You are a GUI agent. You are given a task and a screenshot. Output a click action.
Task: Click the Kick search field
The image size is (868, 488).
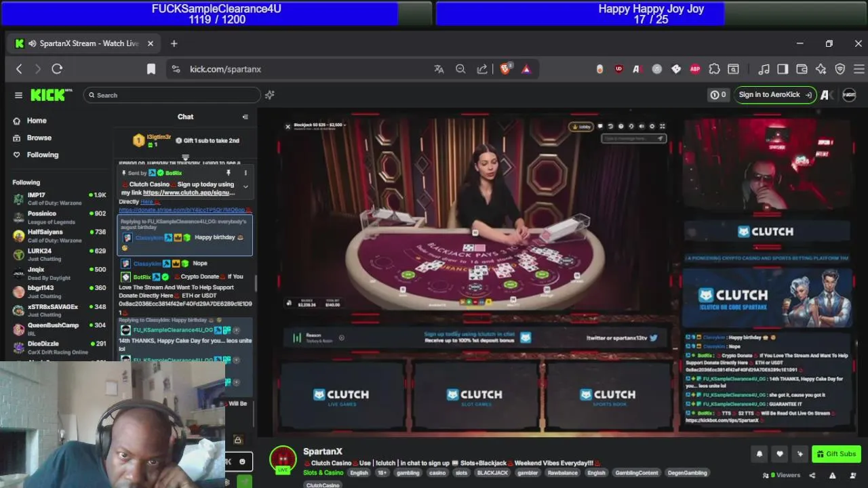coord(171,95)
